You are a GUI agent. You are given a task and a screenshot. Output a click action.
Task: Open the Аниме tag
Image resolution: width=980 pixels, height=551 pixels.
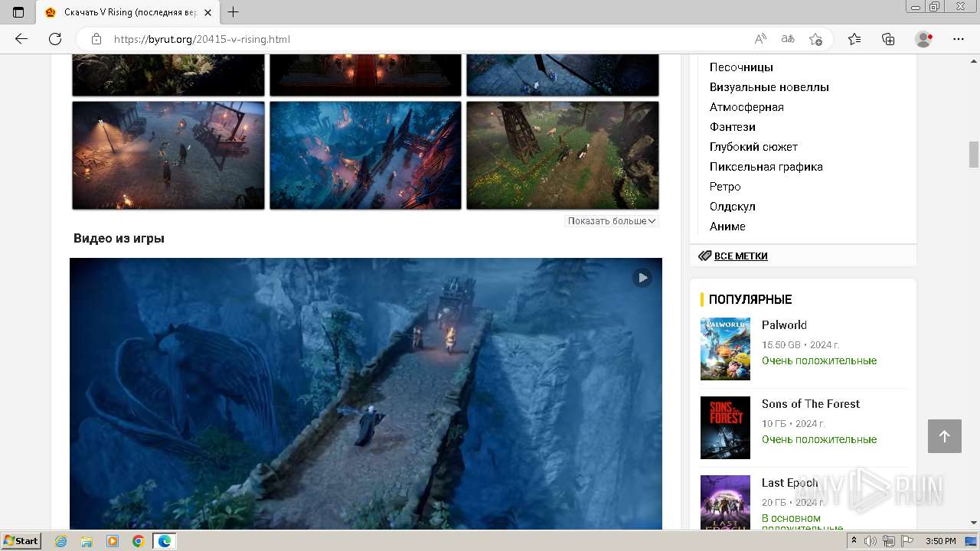[727, 227]
